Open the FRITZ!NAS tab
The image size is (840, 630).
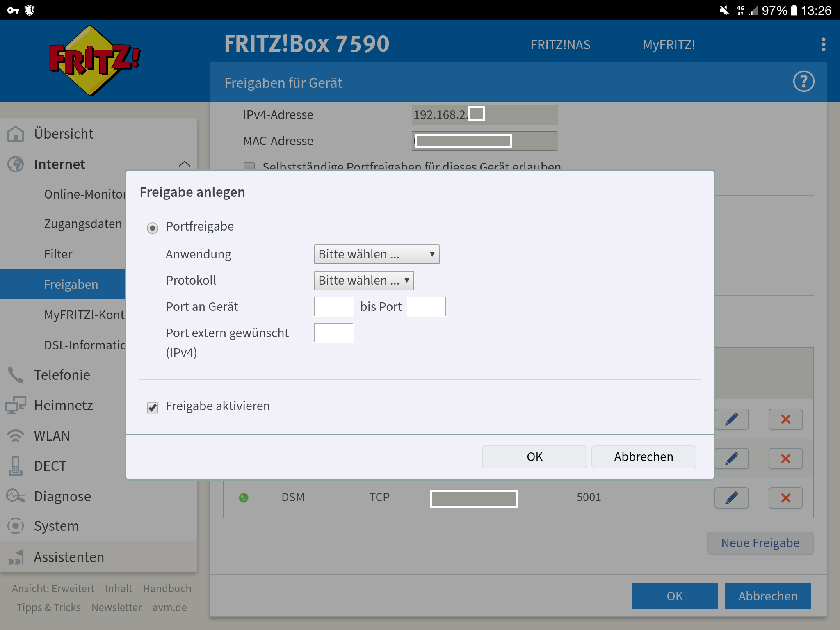tap(560, 45)
